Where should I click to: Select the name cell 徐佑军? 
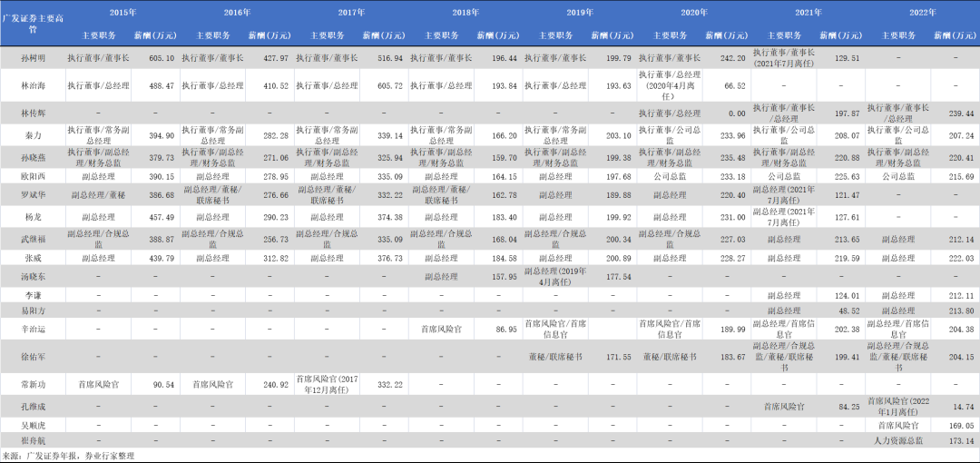33,357
